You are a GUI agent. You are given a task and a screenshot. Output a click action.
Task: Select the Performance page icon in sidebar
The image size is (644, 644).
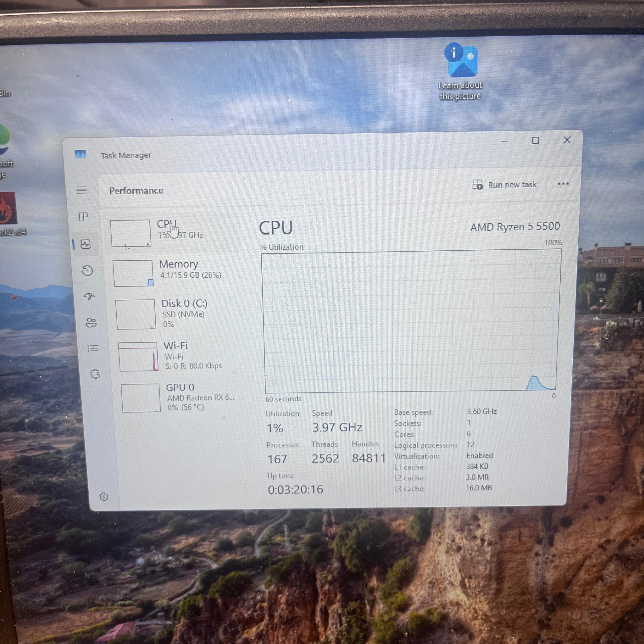(86, 244)
